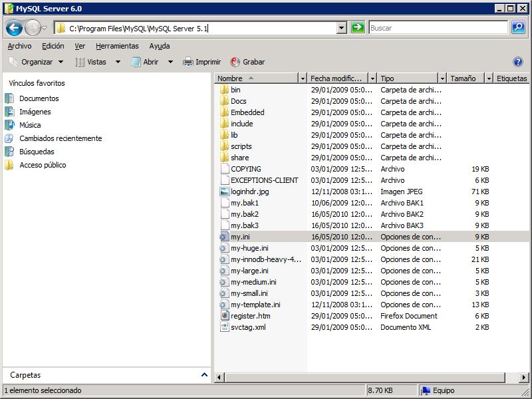Viewport: 532px width, 399px height.
Task: Select the my-medium.ini settings icon
Action: (225, 282)
